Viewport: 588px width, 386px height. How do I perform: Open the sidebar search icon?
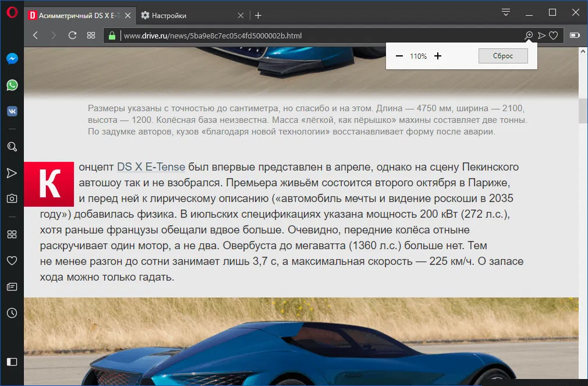tap(12, 147)
